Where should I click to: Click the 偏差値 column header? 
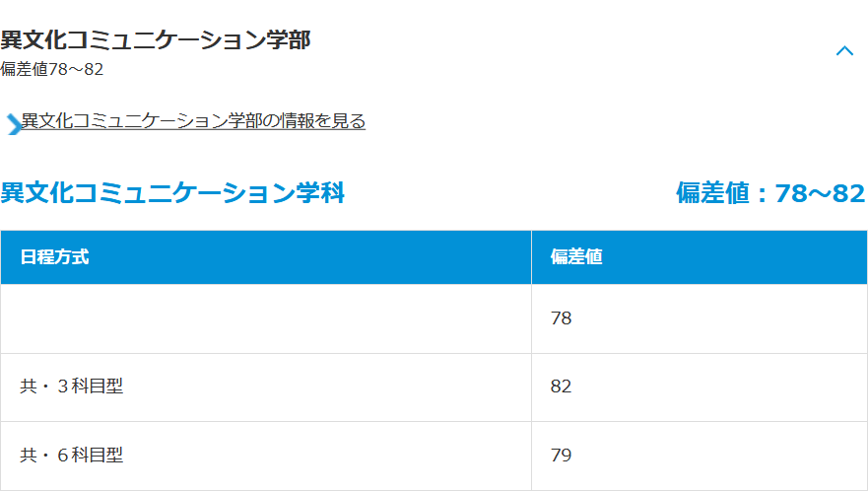576,257
